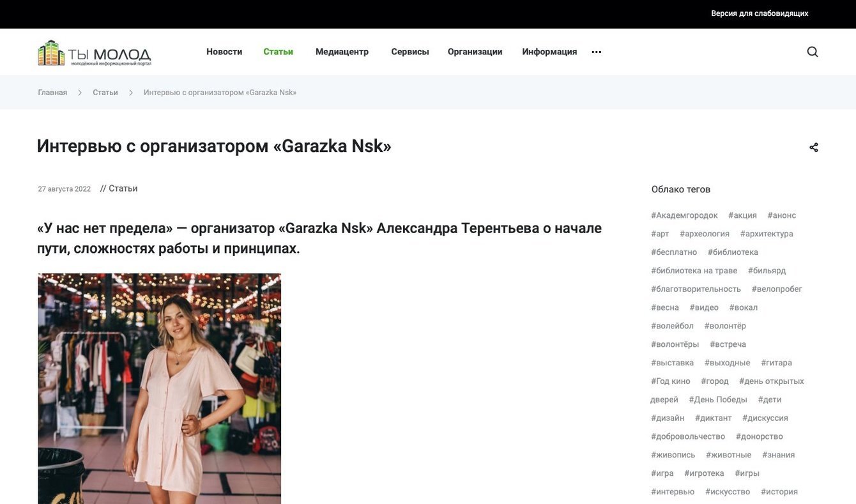Viewport: 856px width, 504px height.
Task: Open the Организации menu
Action: pyautogui.click(x=475, y=52)
